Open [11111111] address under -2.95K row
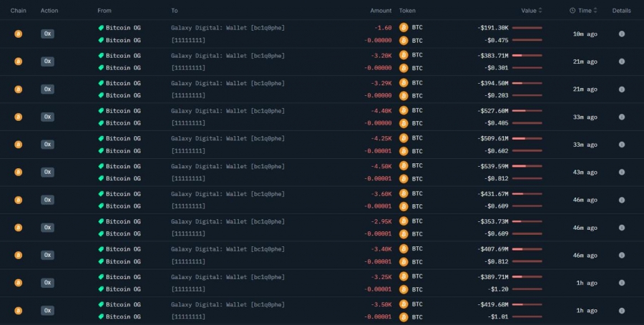The height and width of the screenshot is (325, 644). 188,233
